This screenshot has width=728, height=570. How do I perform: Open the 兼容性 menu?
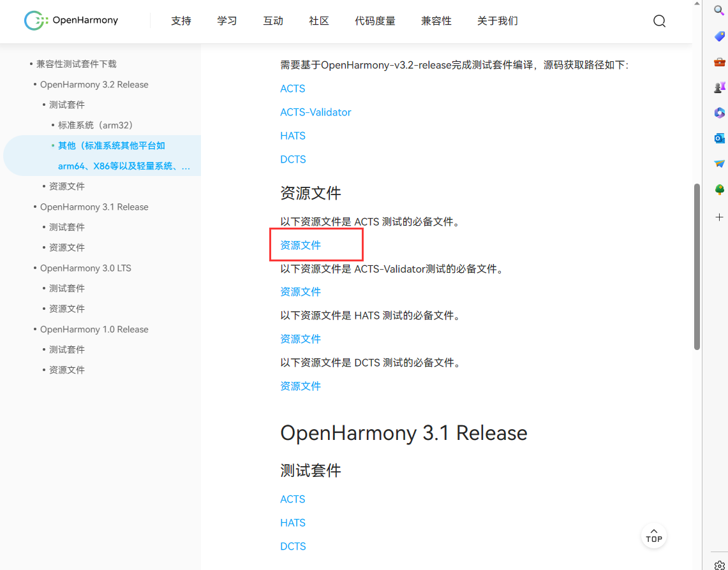436,21
